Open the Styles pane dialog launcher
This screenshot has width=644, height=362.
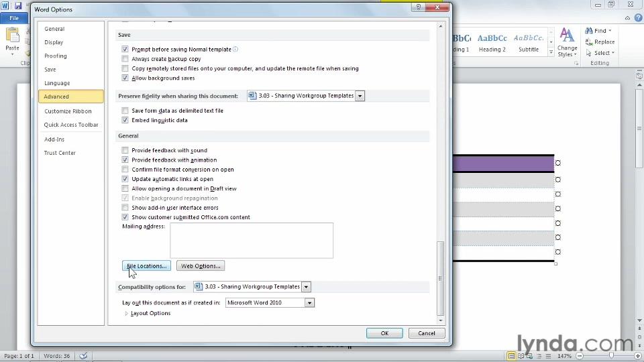coord(576,63)
